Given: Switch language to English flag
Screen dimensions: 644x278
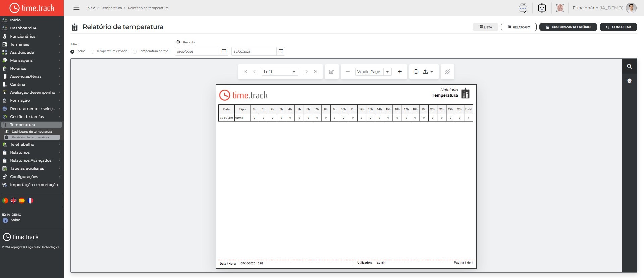Looking at the screenshot, I should [x=13, y=200].
